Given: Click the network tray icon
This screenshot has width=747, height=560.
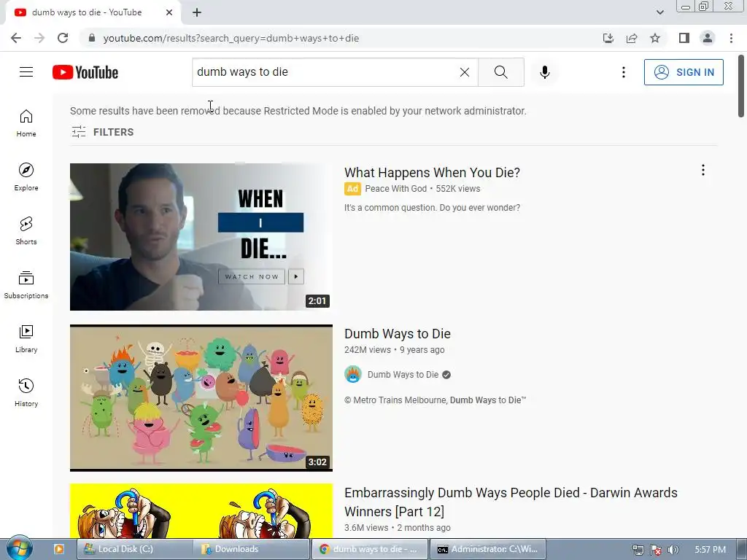Looking at the screenshot, I should [x=638, y=550].
